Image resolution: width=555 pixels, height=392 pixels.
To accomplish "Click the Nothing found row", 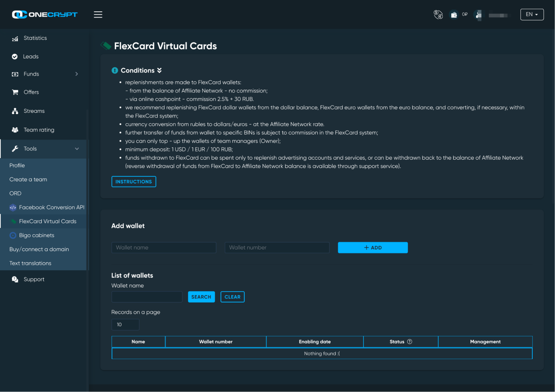I will point(322,353).
